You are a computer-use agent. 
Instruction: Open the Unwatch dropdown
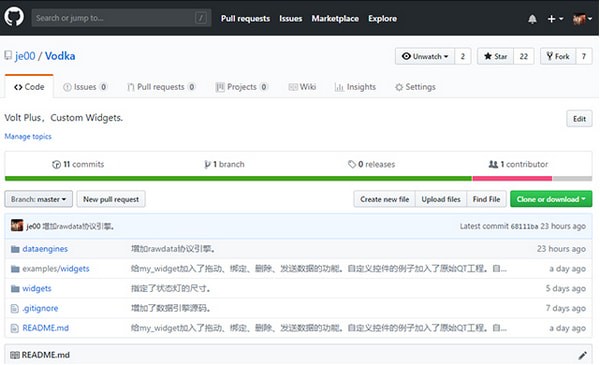click(425, 56)
